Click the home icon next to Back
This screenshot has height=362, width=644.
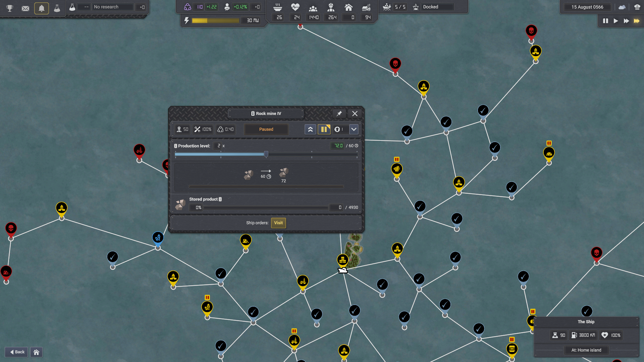(x=37, y=352)
